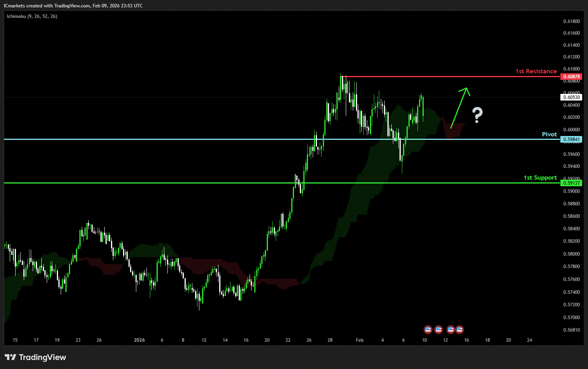Select the green 0.59137 support price tag
The image size is (588, 369).
click(571, 183)
